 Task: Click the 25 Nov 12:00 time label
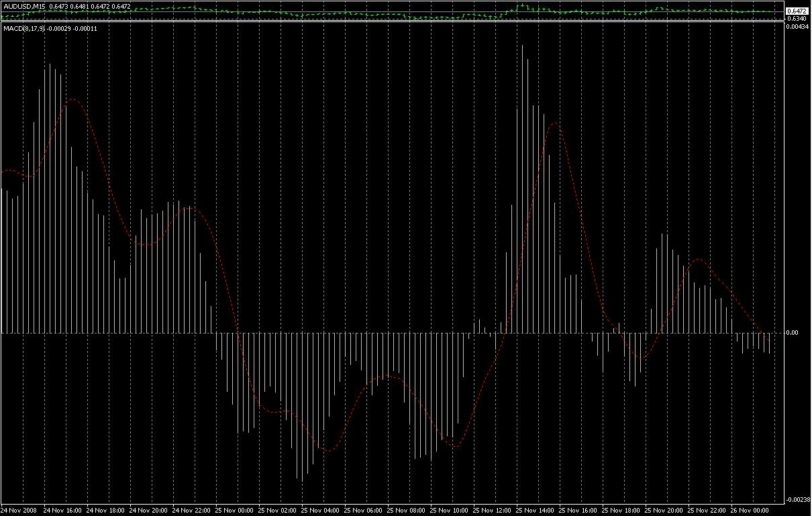click(x=492, y=510)
